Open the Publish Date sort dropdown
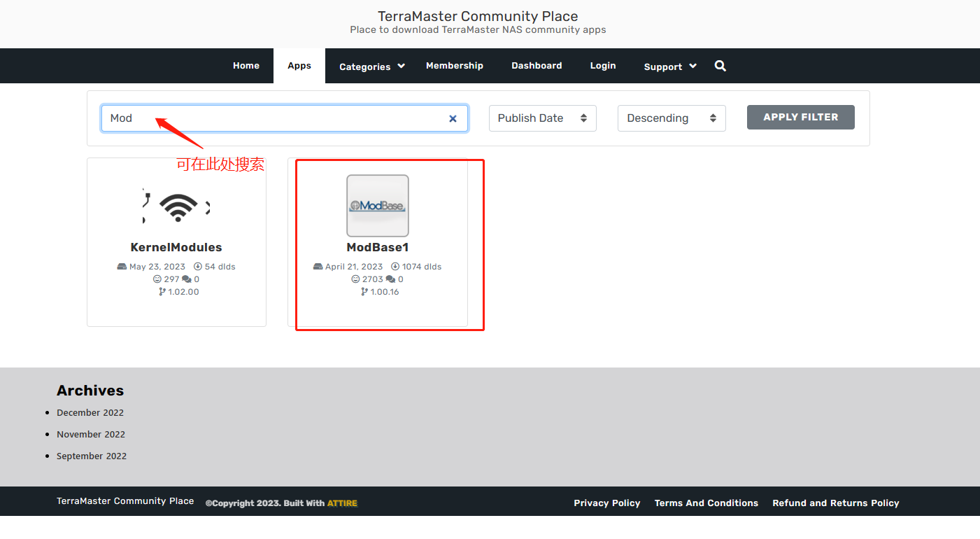The width and height of the screenshot is (980, 539). point(543,118)
